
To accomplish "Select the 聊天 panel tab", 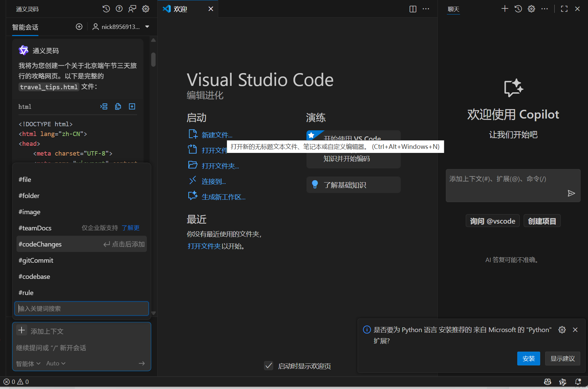I will tap(453, 9).
